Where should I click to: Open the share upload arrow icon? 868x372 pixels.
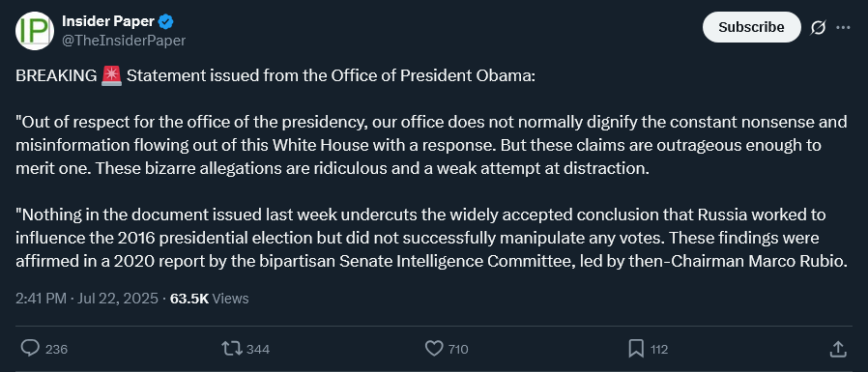[838, 348]
